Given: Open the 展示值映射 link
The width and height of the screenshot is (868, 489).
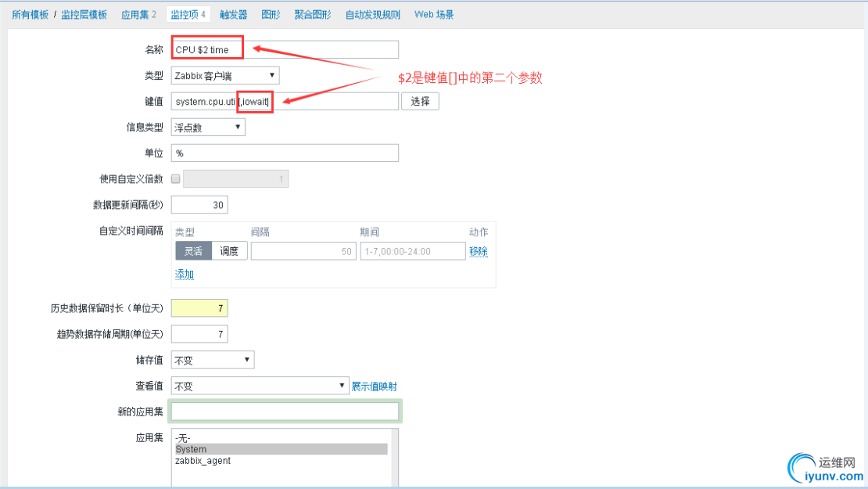Looking at the screenshot, I should coord(375,387).
